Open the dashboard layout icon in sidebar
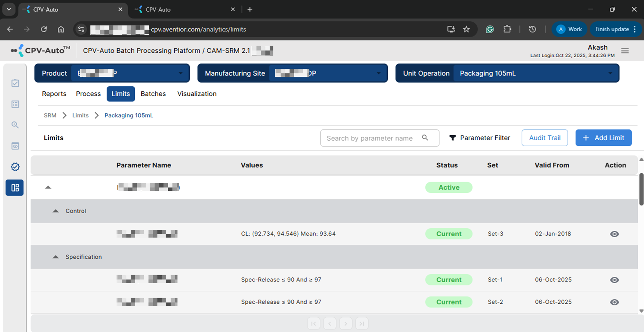Screen dimensions: 644x332 (14, 188)
